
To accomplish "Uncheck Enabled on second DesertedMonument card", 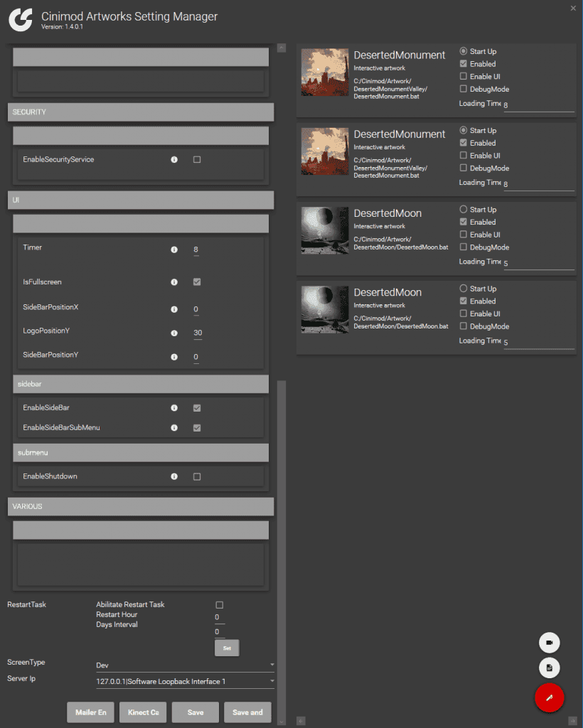I will (x=464, y=142).
